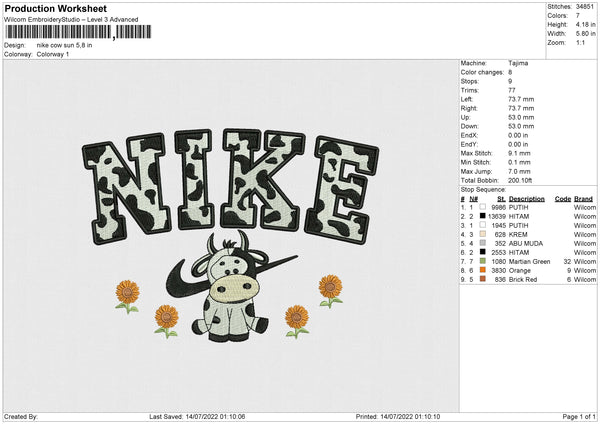The height and width of the screenshot is (424, 600).
Task: Click the Max Stitch value 9.1 mm
Action: (519, 153)
